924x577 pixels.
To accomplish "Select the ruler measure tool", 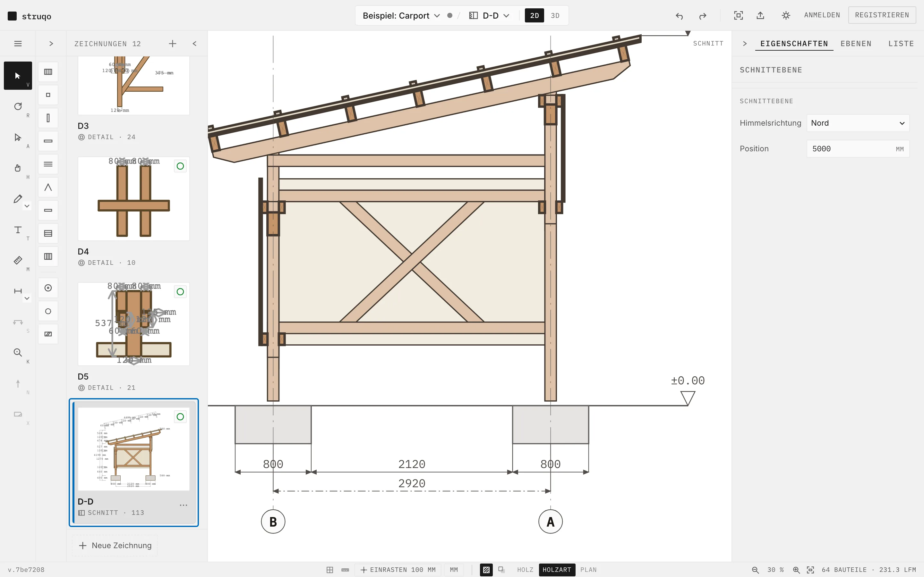I will tap(18, 260).
